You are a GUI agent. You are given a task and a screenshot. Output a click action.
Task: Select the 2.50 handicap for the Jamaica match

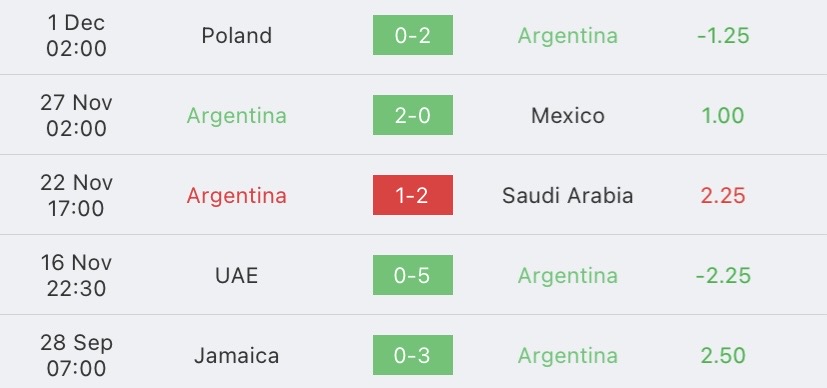(723, 356)
